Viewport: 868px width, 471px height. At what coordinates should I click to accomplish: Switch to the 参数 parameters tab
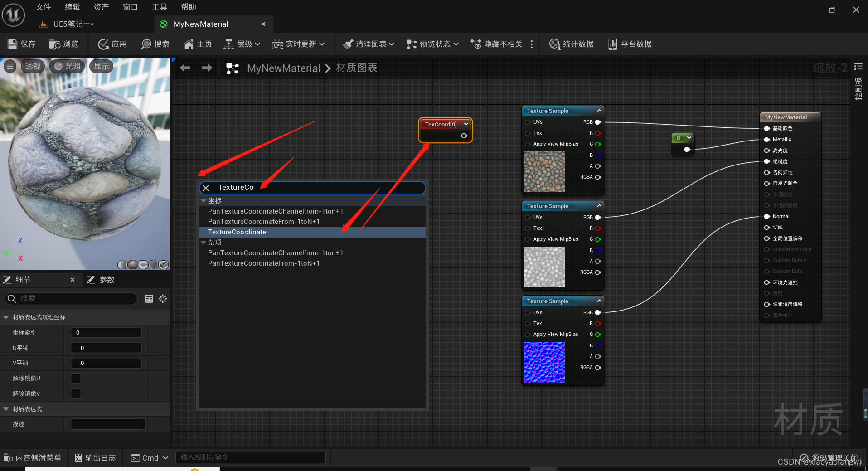click(x=101, y=280)
